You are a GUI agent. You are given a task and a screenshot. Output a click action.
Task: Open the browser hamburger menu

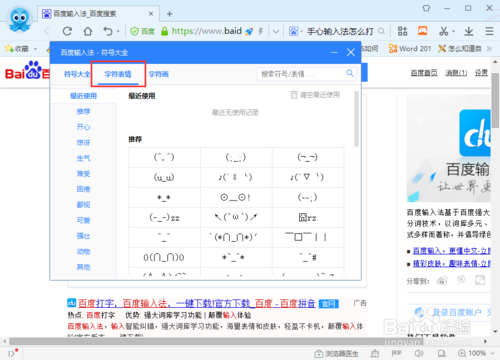(489, 31)
